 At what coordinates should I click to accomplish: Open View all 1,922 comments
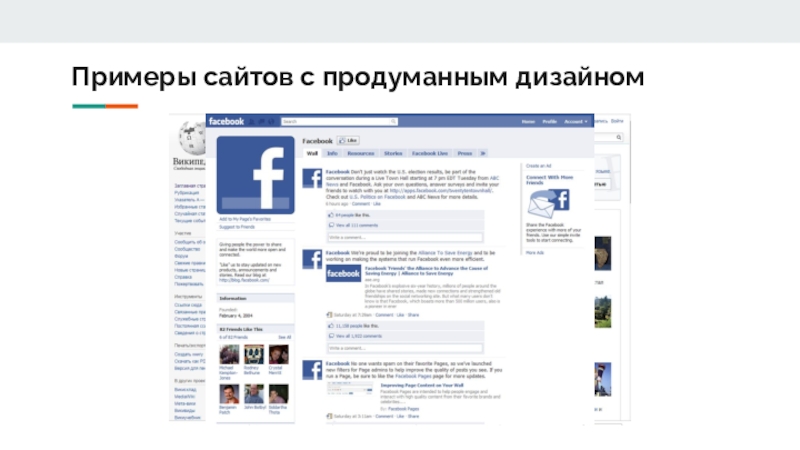click(x=359, y=336)
